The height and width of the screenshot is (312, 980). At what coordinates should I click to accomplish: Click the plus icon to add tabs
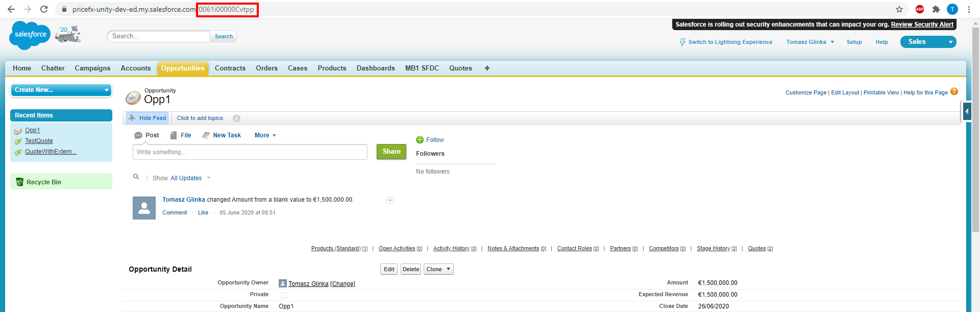pos(487,68)
